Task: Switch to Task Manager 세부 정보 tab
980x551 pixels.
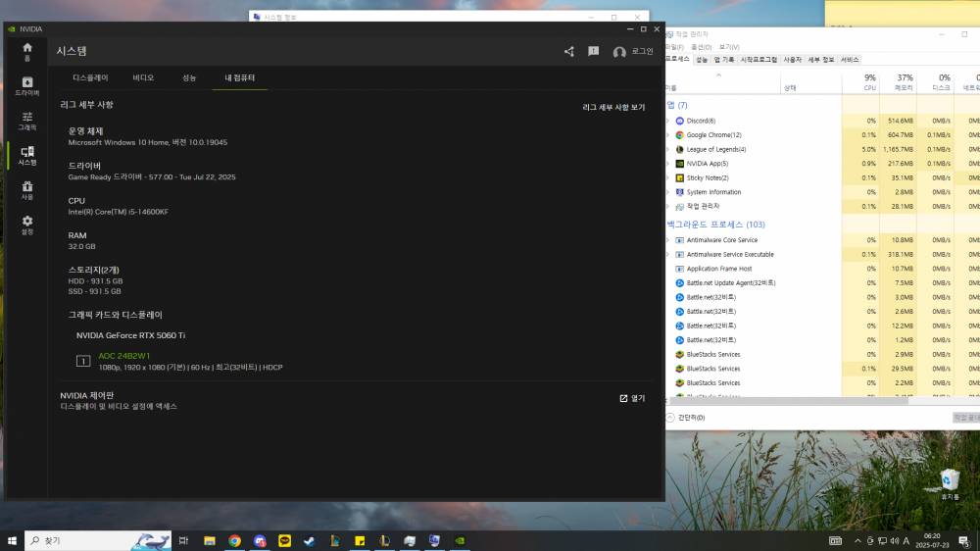Action: [x=820, y=60]
